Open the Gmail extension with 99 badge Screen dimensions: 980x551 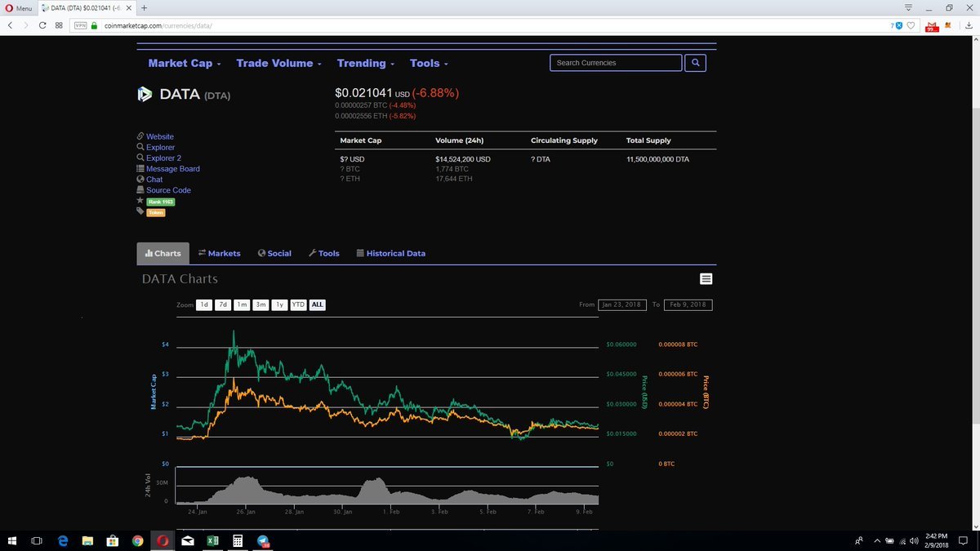point(930,26)
